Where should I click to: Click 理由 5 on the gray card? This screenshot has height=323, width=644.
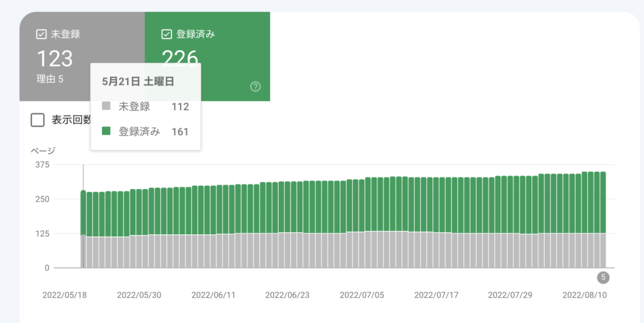[50, 79]
